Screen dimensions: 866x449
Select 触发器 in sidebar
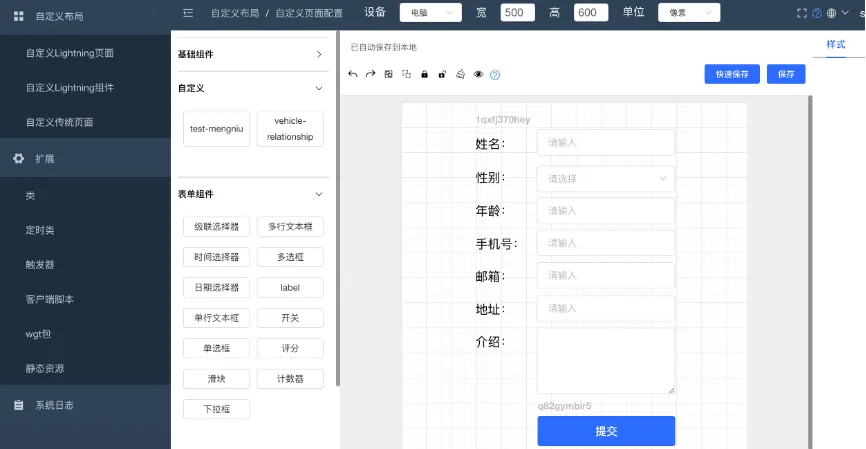pyautogui.click(x=40, y=265)
